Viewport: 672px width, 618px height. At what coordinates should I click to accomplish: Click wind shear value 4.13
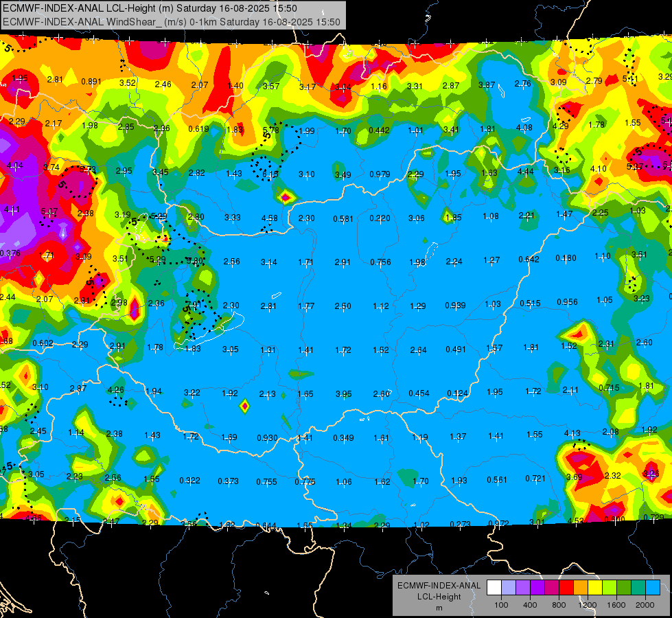[572, 433]
